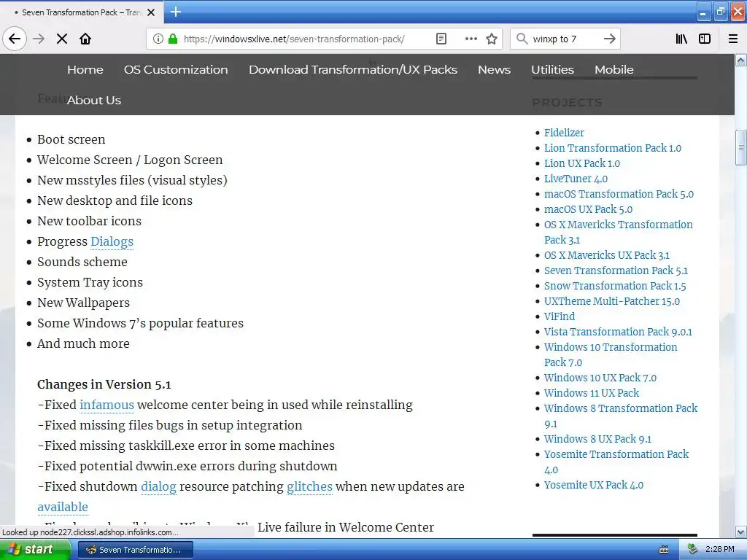Follow the Dialogs link
Screen dimensions: 747x560
[x=112, y=241]
